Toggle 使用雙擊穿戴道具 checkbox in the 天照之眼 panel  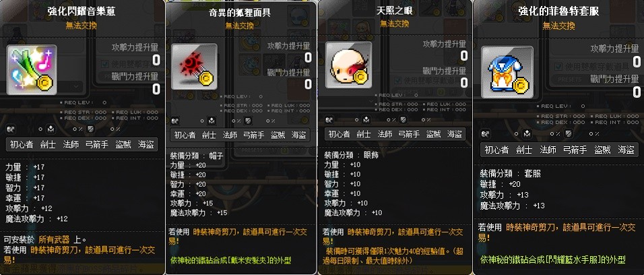pos(397,80)
